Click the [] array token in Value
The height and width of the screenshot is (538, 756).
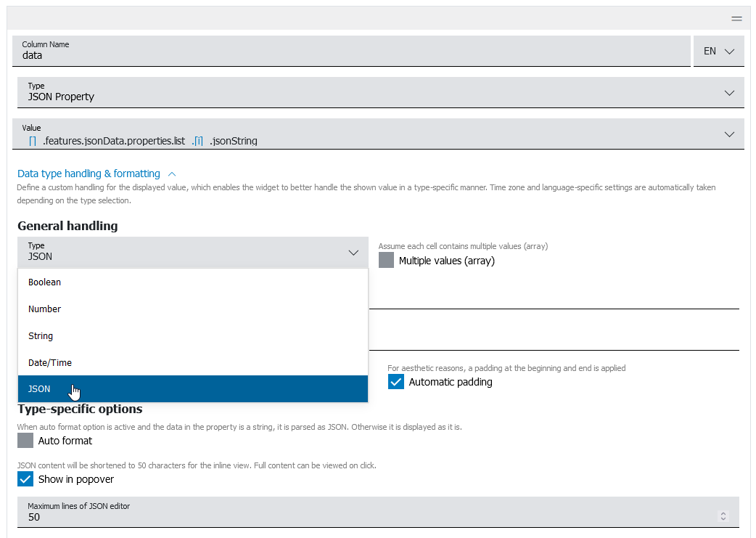[33, 141]
